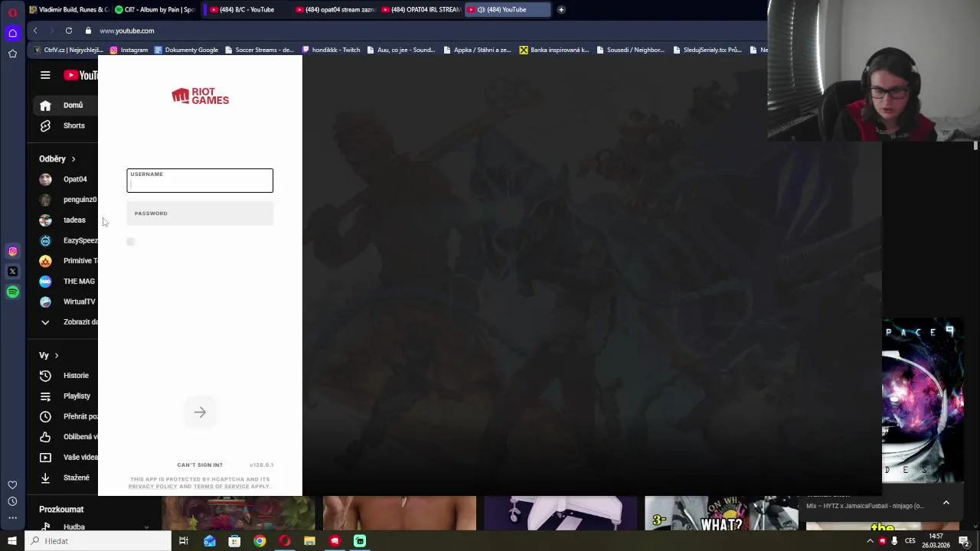Open the WHAT? video thumbnail

coord(720,514)
